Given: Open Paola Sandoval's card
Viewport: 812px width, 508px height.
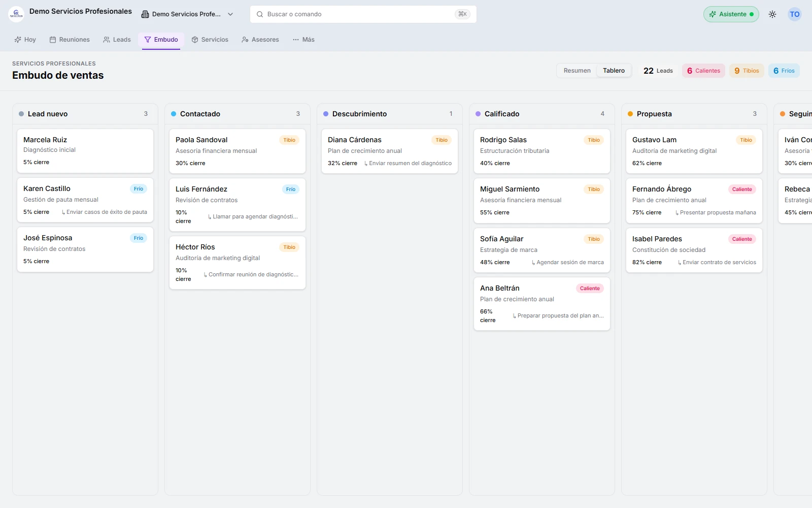Looking at the screenshot, I should point(238,151).
